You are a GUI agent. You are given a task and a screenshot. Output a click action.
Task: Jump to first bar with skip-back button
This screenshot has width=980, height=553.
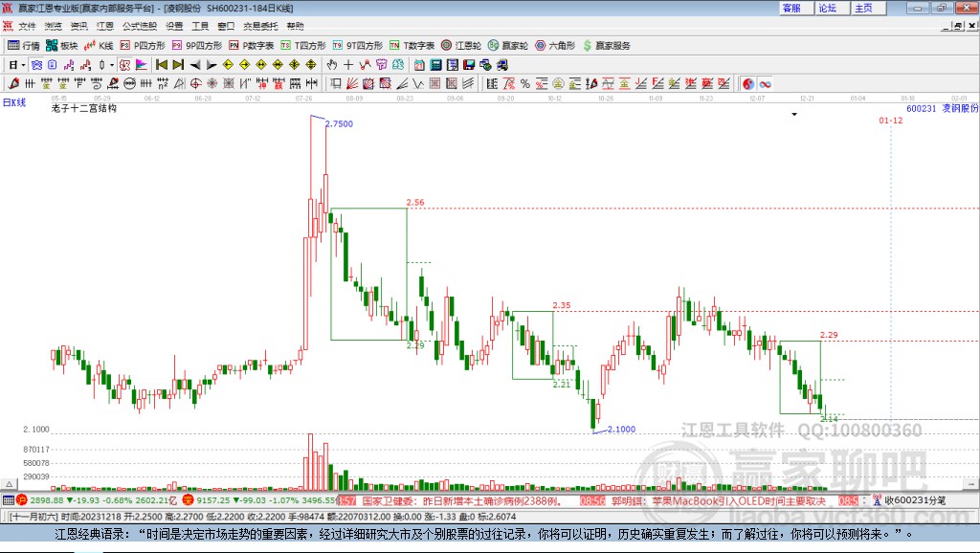[161, 65]
